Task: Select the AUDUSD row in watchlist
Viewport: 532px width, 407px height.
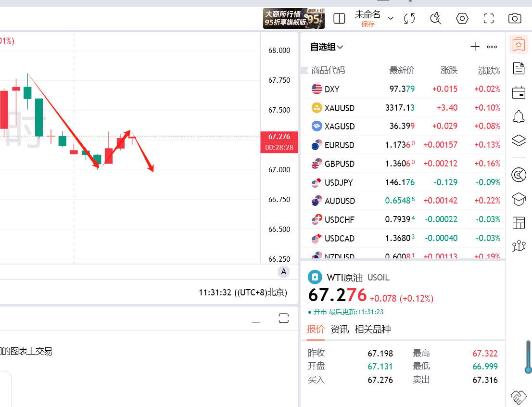Action: coord(403,201)
